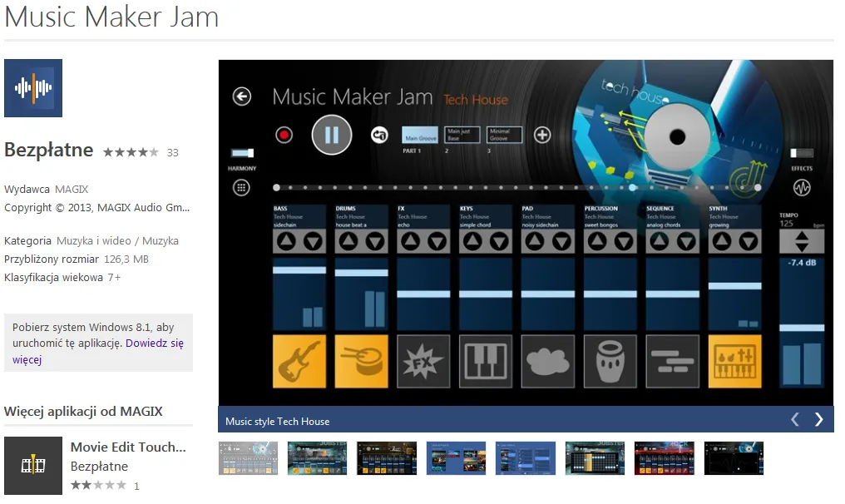Select the Main just Bass part 2 tab
This screenshot has width=845, height=504.
(x=462, y=135)
